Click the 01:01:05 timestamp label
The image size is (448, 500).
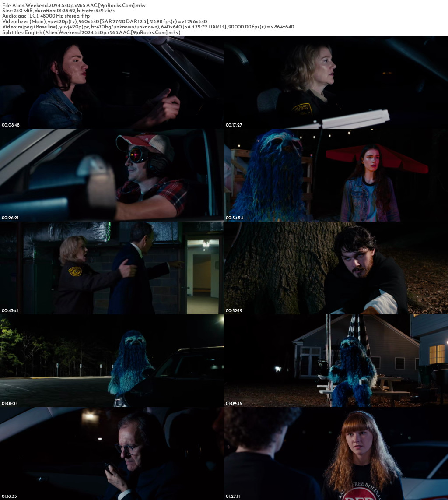[x=10, y=404]
